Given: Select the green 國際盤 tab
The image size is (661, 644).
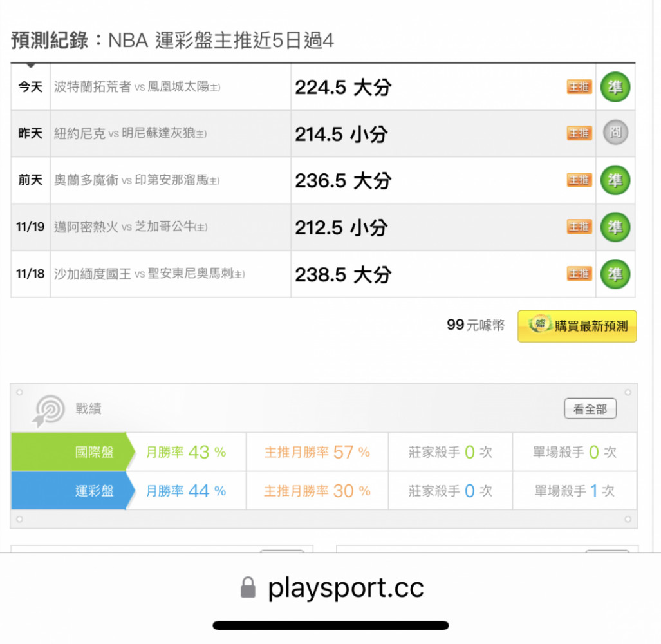Looking at the screenshot, I should 73,451.
